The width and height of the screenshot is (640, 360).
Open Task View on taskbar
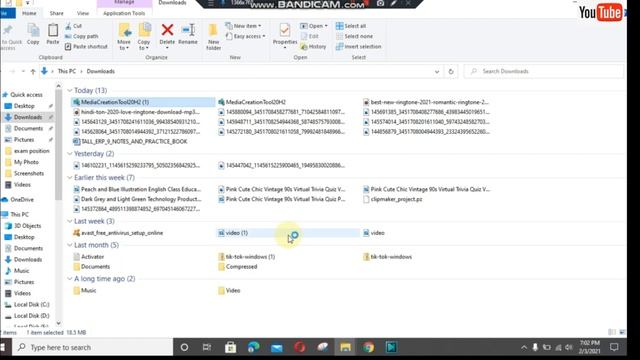(207, 347)
